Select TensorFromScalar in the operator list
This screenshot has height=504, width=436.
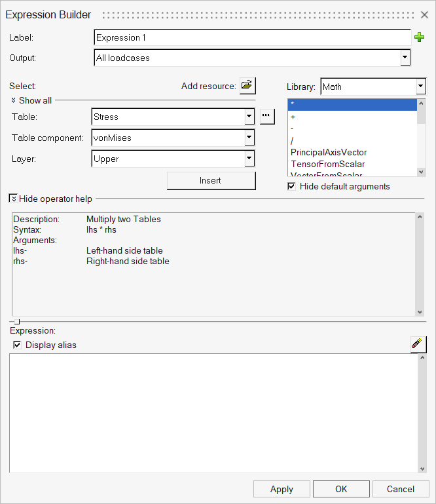coord(327,164)
